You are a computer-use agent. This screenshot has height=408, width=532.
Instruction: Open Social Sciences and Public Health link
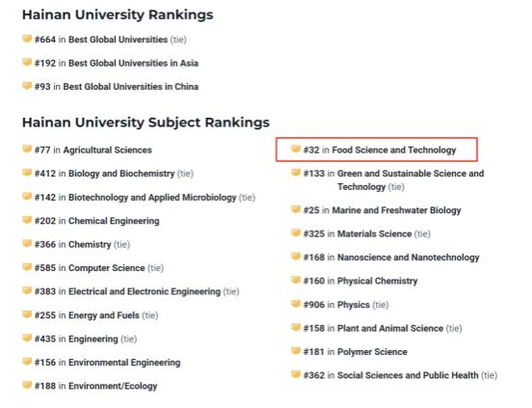click(408, 375)
